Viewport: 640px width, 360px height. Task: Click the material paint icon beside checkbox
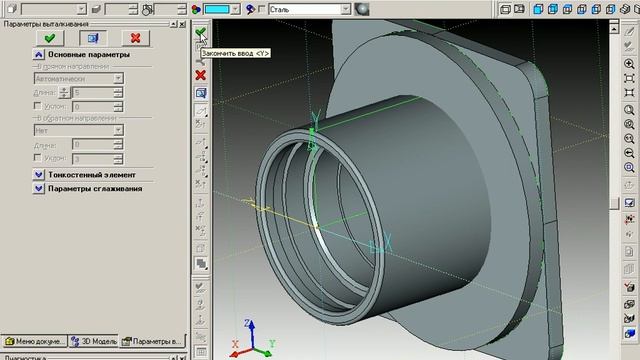(x=250, y=9)
